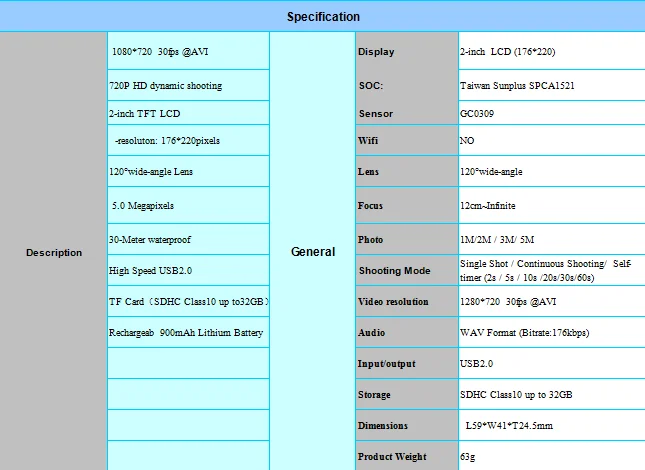Click the 1M/2M/3M/5M photo value
Viewport: 645px width, 470px height.
click(497, 240)
